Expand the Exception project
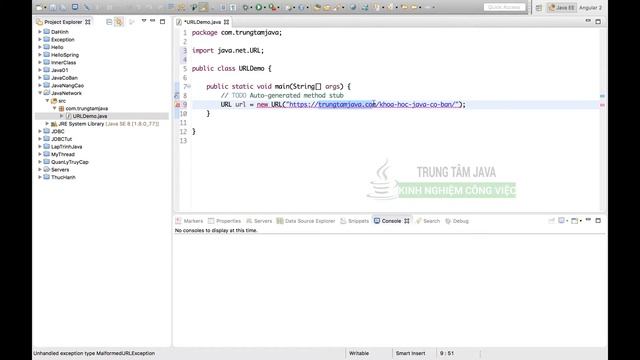 point(40,40)
